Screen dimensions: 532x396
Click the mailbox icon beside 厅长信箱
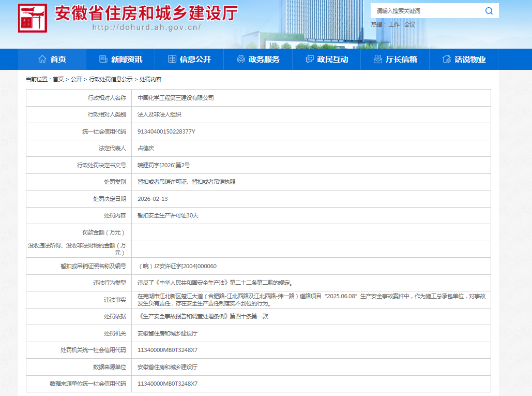tap(378, 60)
